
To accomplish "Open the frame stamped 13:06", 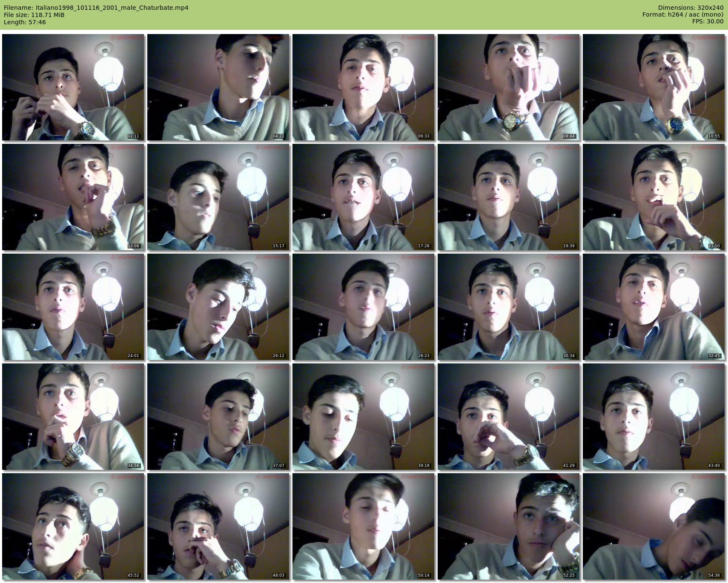I will (73, 197).
